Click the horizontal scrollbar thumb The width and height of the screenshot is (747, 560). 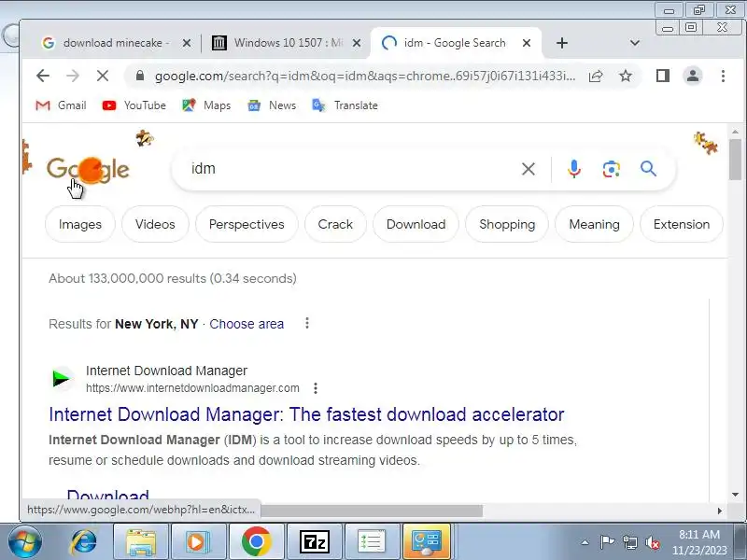click(x=372, y=511)
